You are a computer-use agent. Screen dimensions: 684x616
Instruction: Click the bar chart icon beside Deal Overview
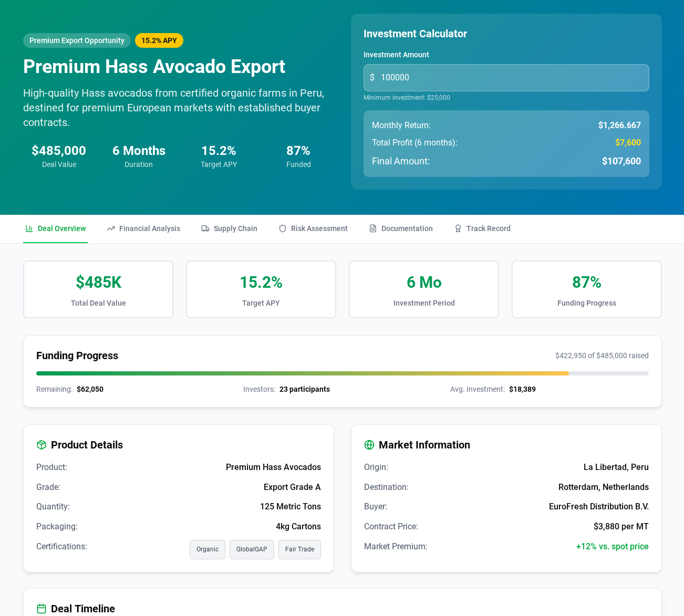pyautogui.click(x=29, y=228)
